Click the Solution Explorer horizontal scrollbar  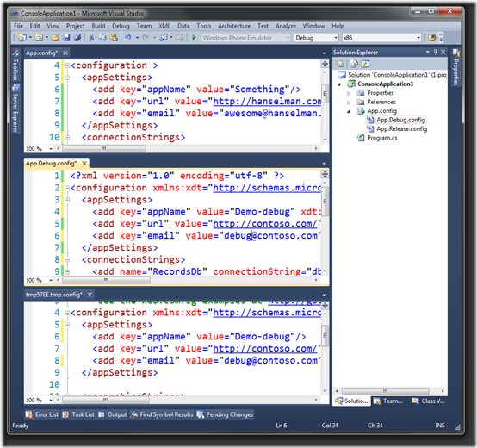(x=390, y=391)
